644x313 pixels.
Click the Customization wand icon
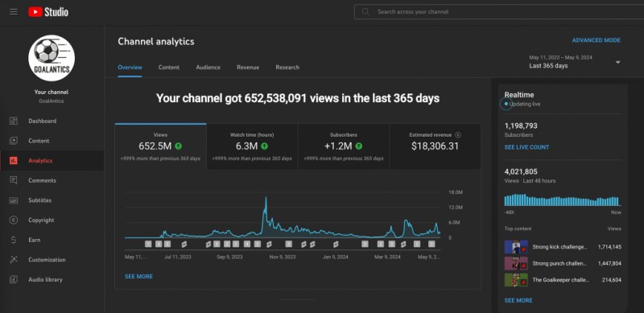click(x=14, y=260)
